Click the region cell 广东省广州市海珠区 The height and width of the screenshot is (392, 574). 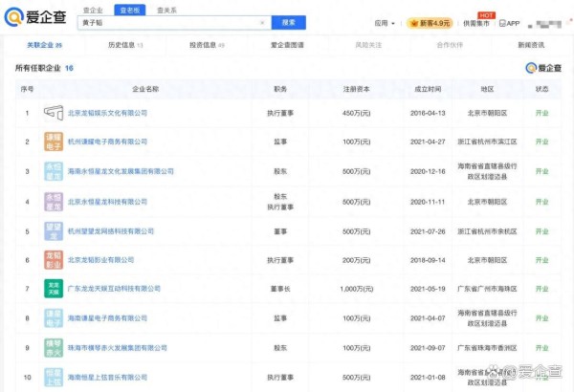(x=487, y=289)
